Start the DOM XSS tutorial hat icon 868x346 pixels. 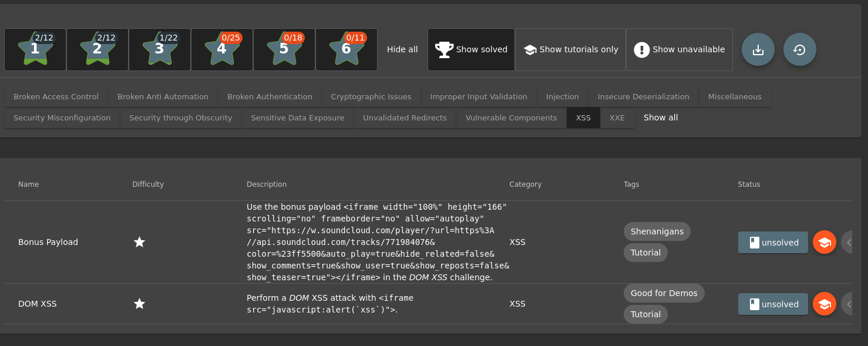pyautogui.click(x=825, y=304)
